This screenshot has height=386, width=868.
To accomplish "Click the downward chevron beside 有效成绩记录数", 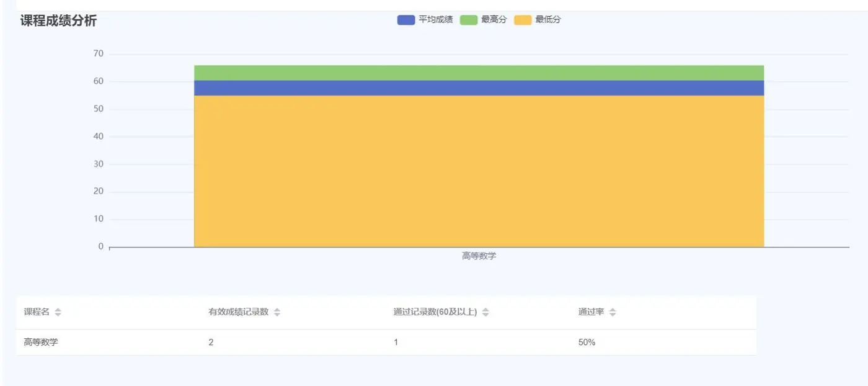I will pyautogui.click(x=277, y=315).
